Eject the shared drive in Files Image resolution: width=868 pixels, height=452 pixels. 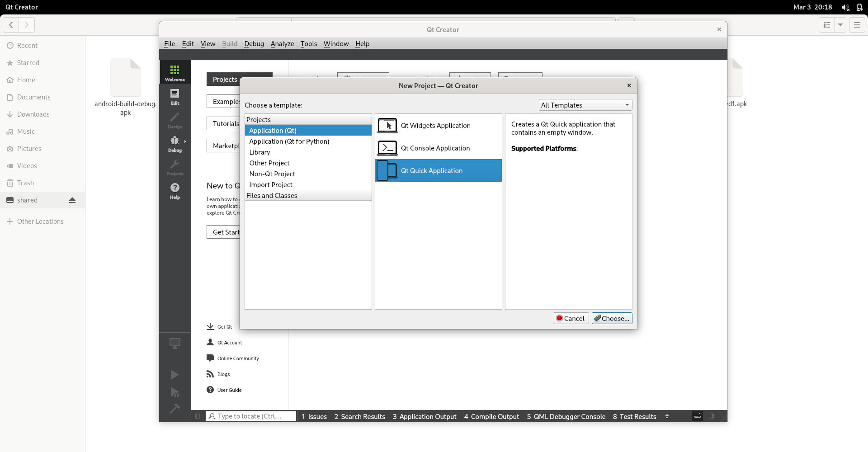point(72,200)
